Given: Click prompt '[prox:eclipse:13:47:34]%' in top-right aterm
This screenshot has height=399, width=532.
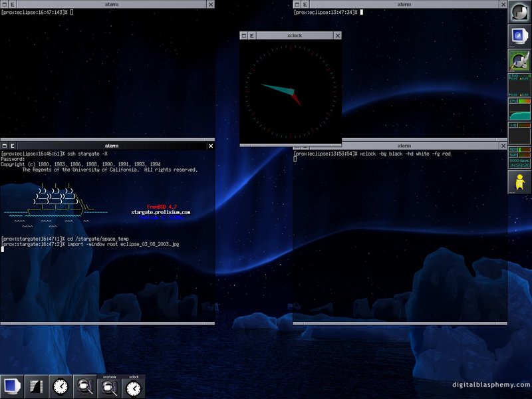Looking at the screenshot, I should pyautogui.click(x=326, y=12).
